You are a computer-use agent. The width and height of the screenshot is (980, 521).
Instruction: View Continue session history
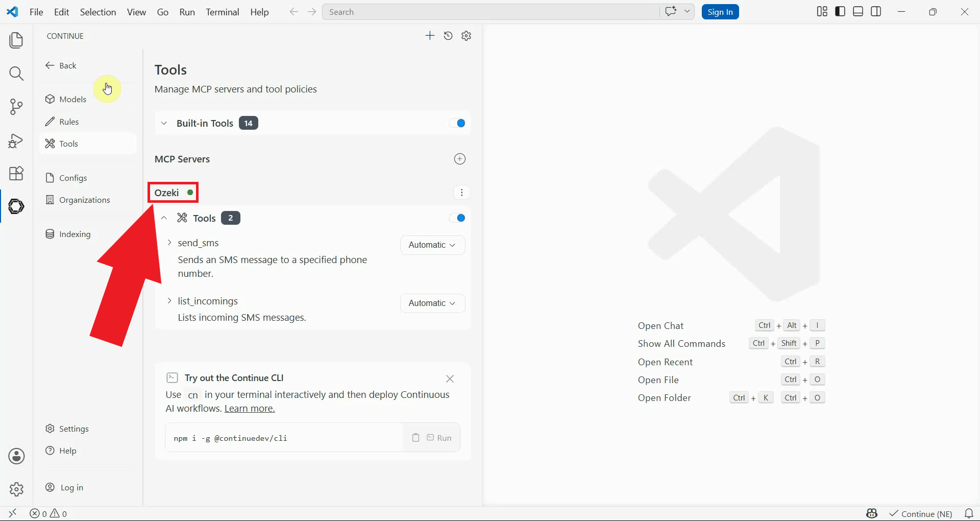[448, 36]
